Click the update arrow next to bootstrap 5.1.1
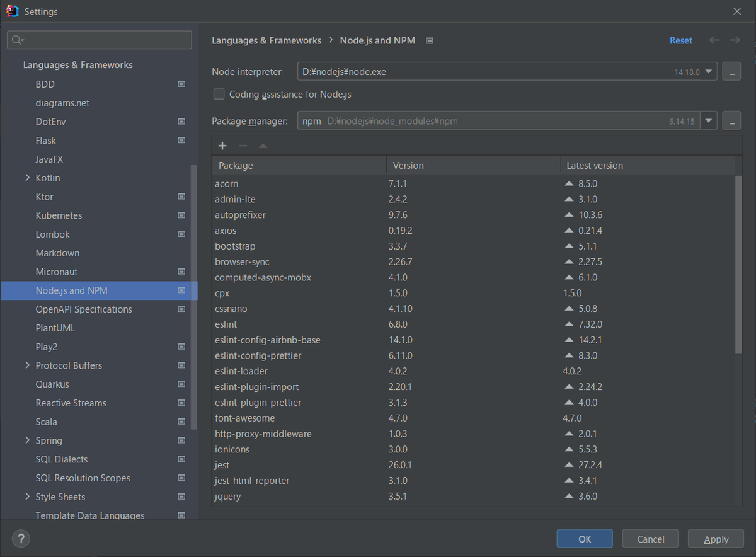The height and width of the screenshot is (557, 756). point(570,246)
